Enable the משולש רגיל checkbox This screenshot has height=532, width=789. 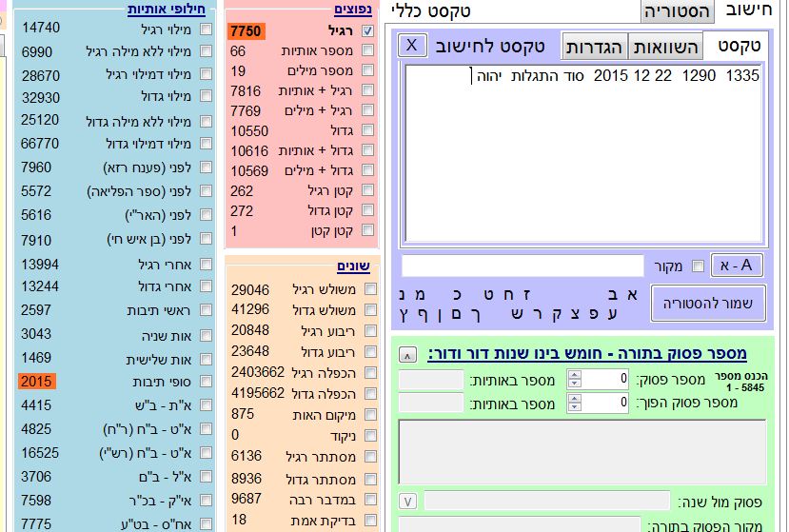(x=369, y=289)
